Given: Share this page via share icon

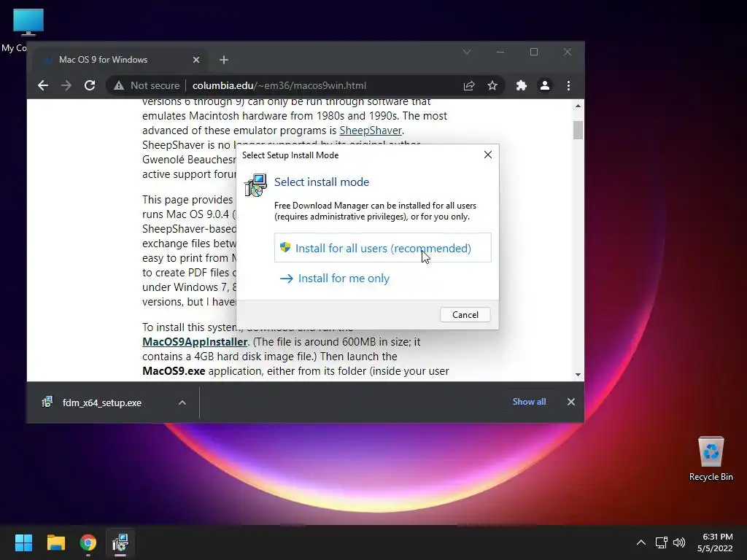Looking at the screenshot, I should click(x=469, y=86).
